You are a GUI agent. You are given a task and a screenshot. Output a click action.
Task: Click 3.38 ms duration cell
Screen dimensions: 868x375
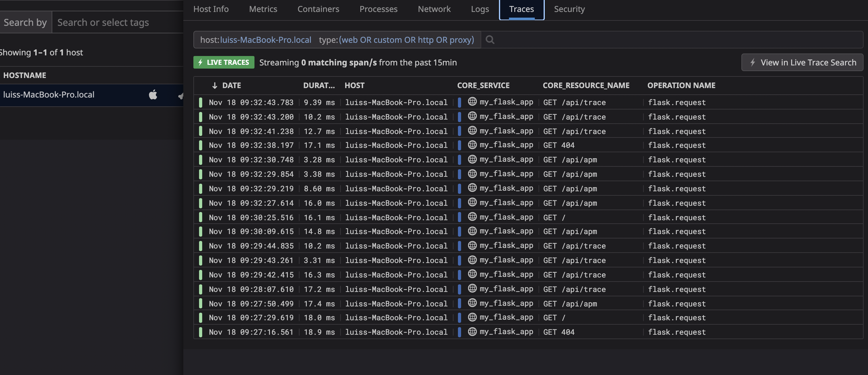[319, 174]
